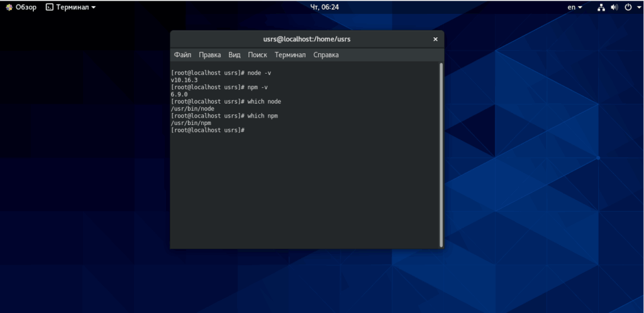Viewport: 644px width, 313px height.
Task: Open the Терминал menu in the terminal menu bar
Action: click(290, 55)
